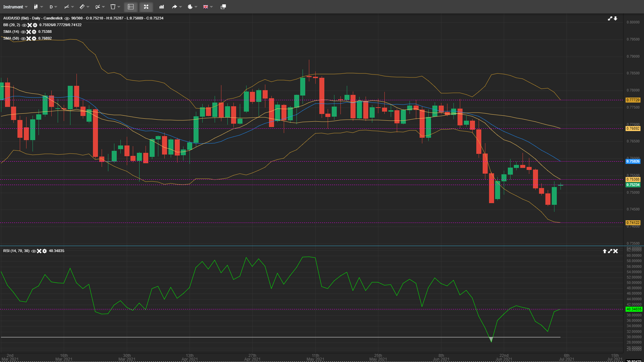644x362 pixels.
Task: Select the D timeframe button
Action: pyautogui.click(x=51, y=7)
